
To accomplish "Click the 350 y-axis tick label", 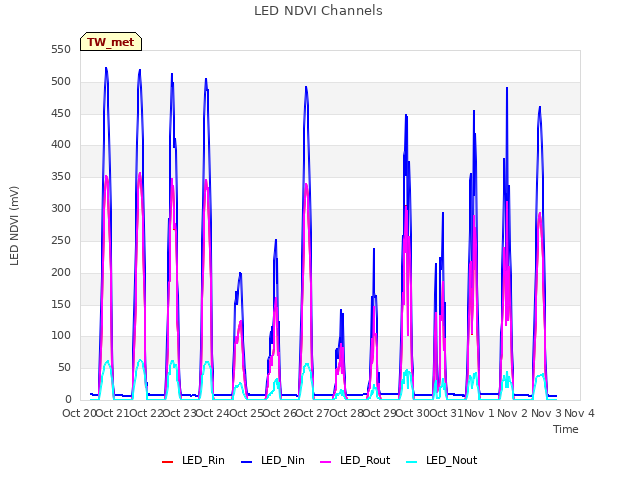I will point(61,177).
